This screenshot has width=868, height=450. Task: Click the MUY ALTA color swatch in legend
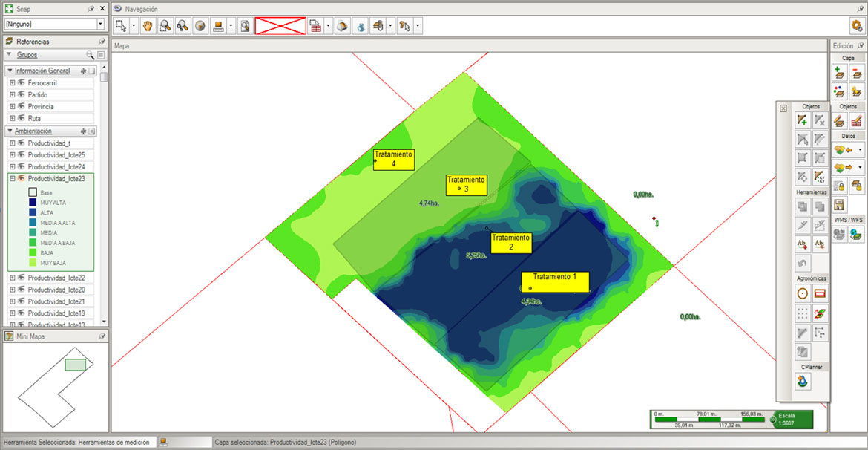[33, 202]
